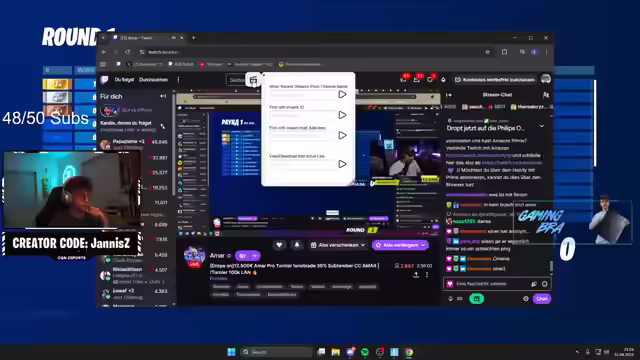The image size is (640, 360).
Task: Click the Twitch logo home icon
Action: [104, 80]
